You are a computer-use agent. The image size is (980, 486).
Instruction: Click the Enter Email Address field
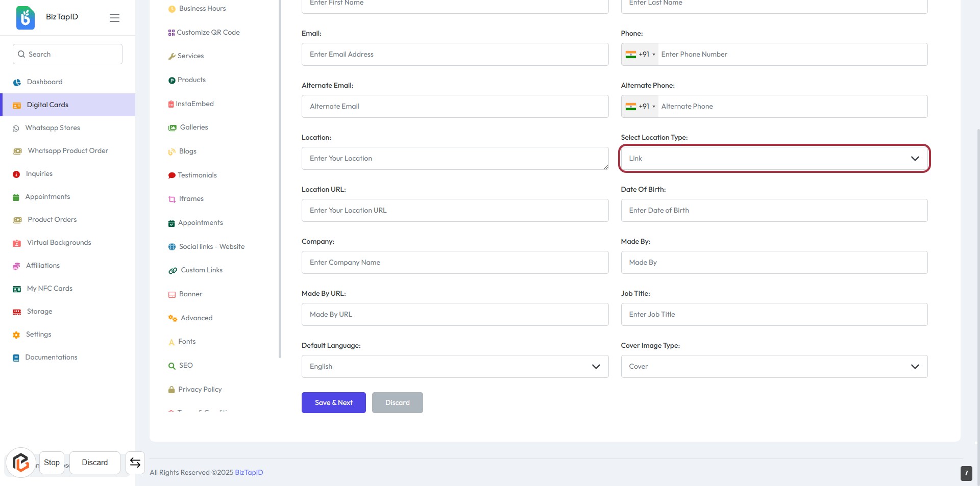[455, 55]
